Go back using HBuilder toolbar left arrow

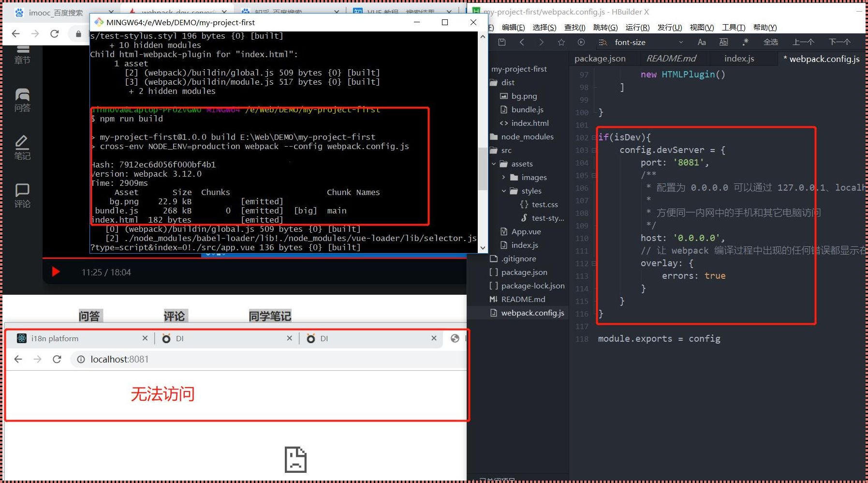pos(522,42)
